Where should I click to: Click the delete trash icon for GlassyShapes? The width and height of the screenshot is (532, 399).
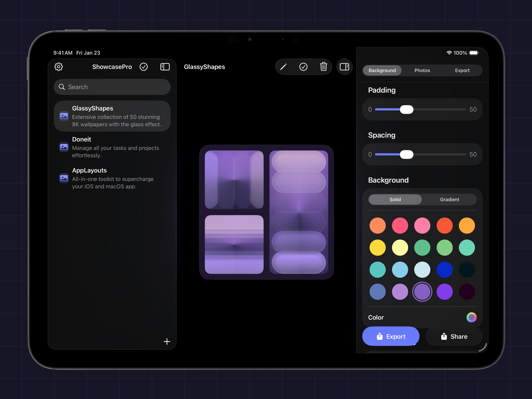(x=324, y=67)
